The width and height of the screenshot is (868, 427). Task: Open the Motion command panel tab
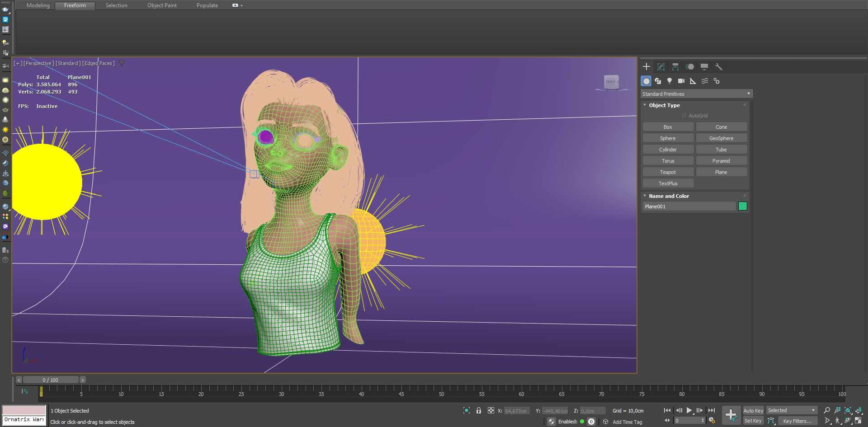pyautogui.click(x=690, y=67)
